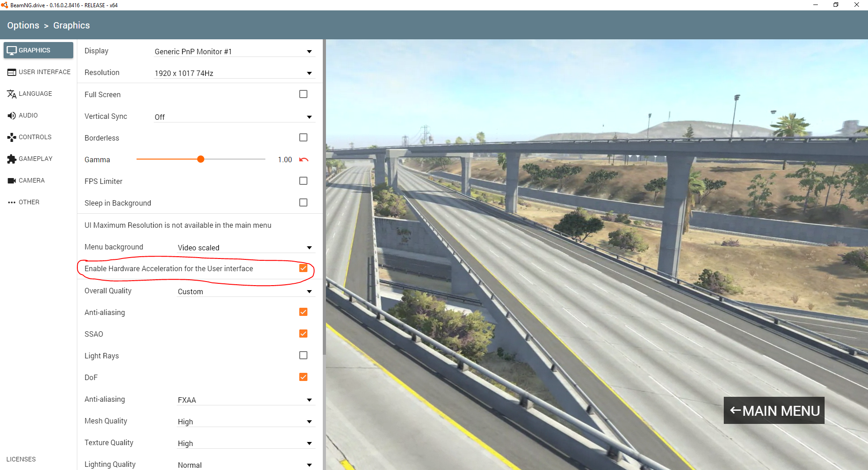Open the Licenses link

pyautogui.click(x=21, y=459)
